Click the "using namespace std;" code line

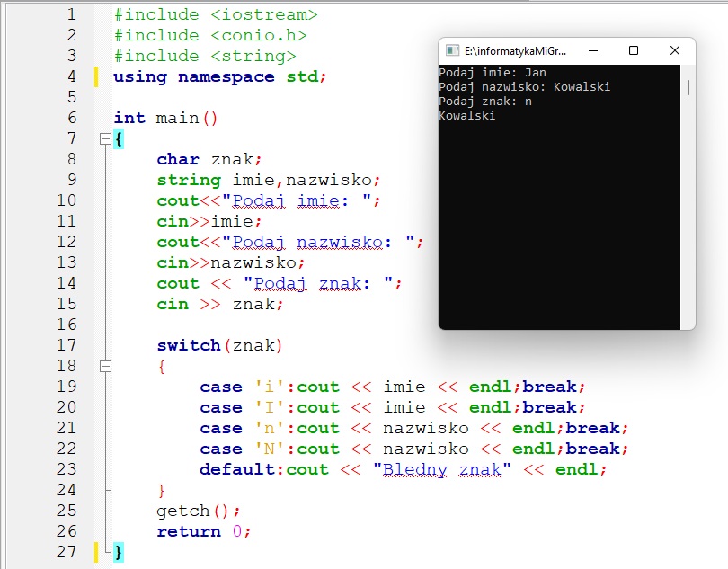220,76
